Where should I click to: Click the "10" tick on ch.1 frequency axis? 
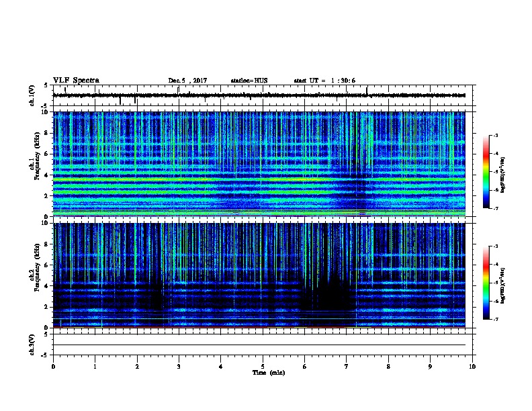[46, 112]
